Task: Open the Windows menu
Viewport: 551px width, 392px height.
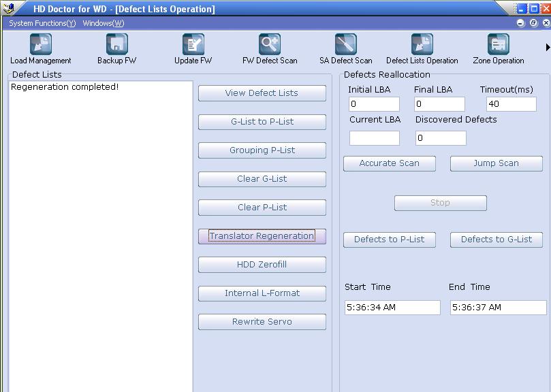Action: [x=104, y=23]
